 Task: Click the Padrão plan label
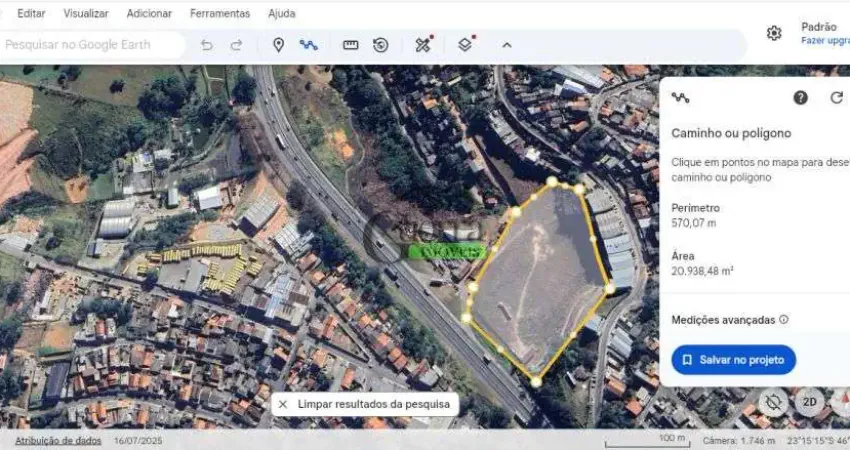[819, 27]
